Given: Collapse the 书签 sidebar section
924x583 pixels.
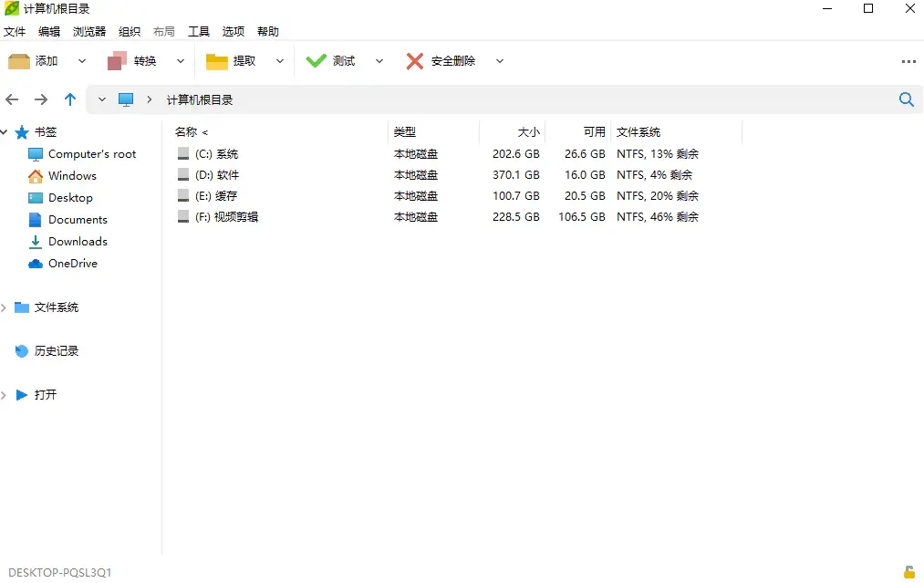Looking at the screenshot, I should [5, 131].
